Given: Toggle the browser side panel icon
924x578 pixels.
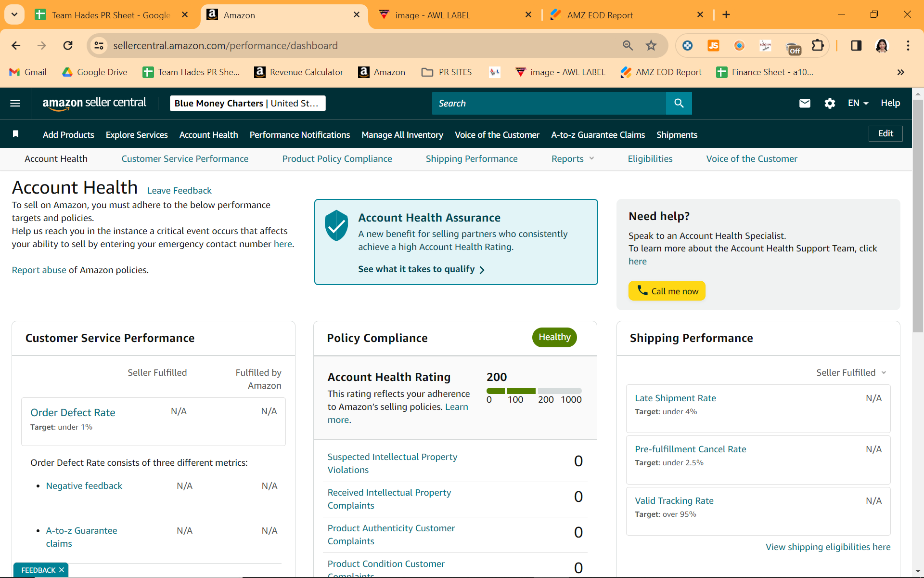Looking at the screenshot, I should tap(856, 45).
